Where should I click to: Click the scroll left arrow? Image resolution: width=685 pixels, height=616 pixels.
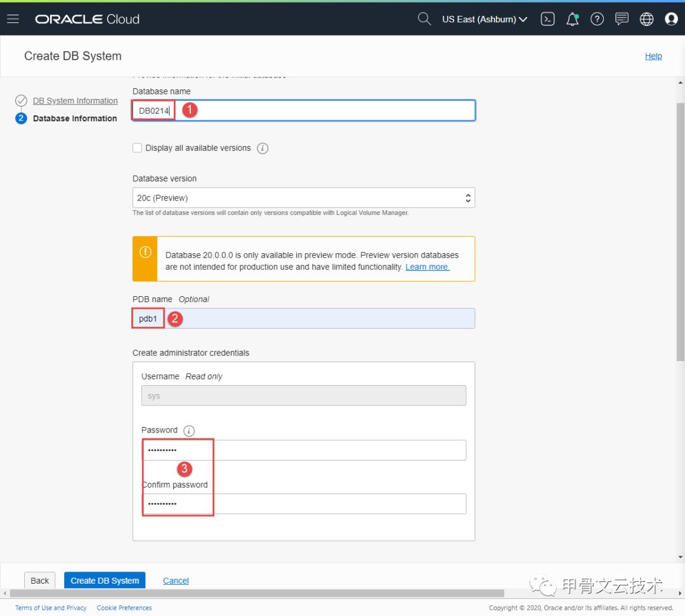[x=5, y=593]
